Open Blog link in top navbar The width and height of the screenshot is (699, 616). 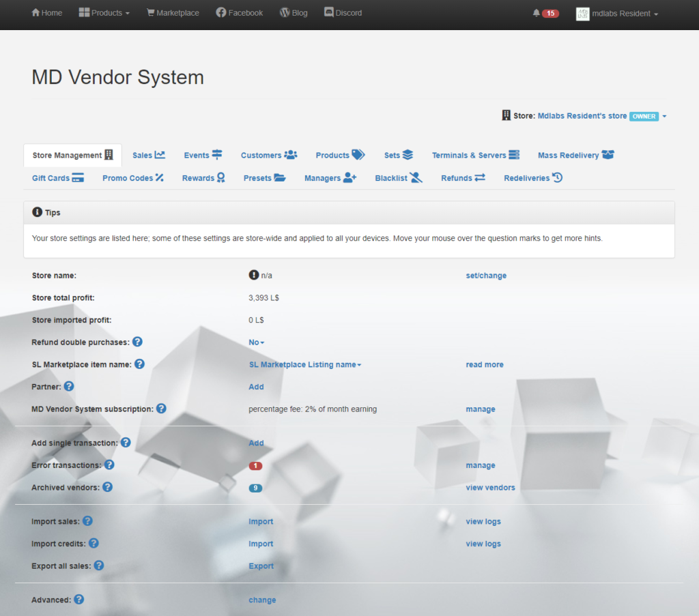click(x=294, y=13)
